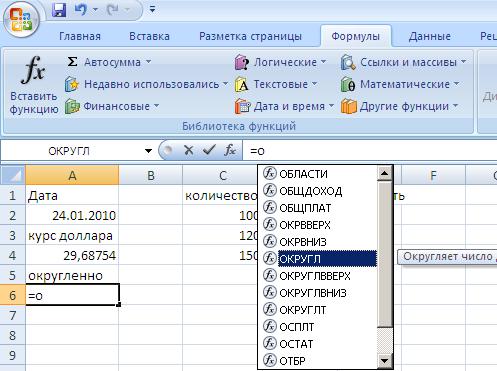Confirm formula entry with checkmark button

tap(209, 151)
